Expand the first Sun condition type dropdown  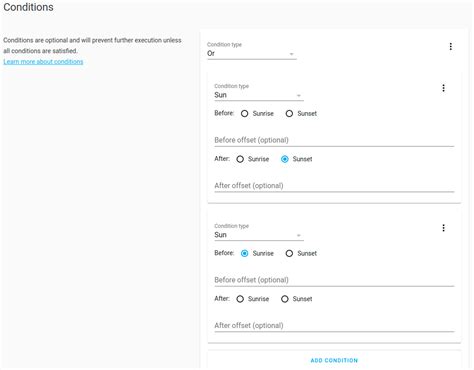259,95
